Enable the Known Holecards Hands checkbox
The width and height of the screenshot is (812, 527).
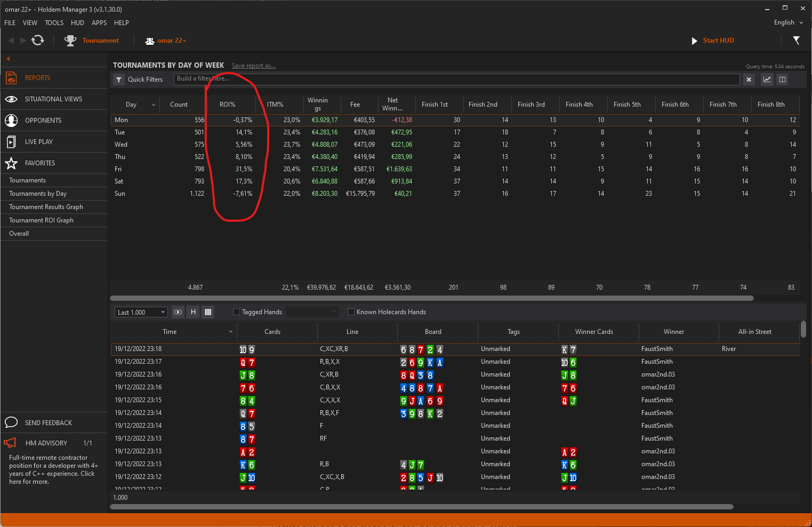pyautogui.click(x=351, y=312)
